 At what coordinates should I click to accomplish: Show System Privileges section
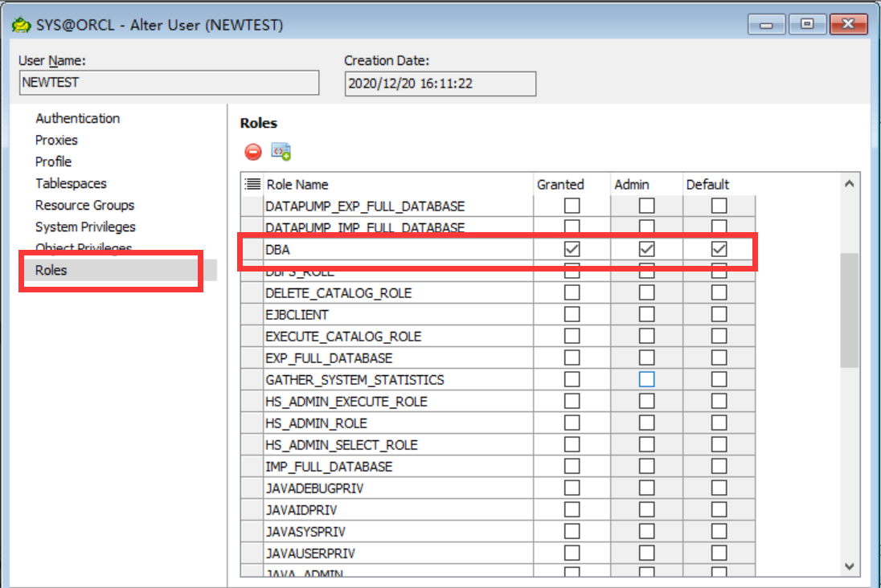pyautogui.click(x=85, y=227)
